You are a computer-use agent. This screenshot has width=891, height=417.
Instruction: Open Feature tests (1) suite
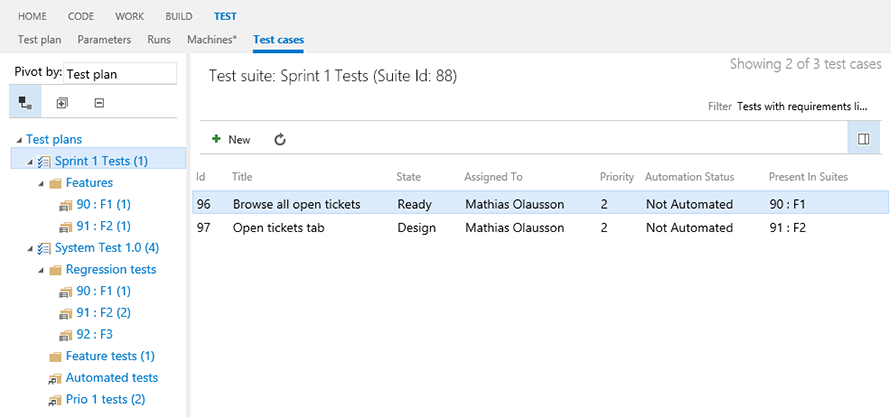tap(110, 356)
